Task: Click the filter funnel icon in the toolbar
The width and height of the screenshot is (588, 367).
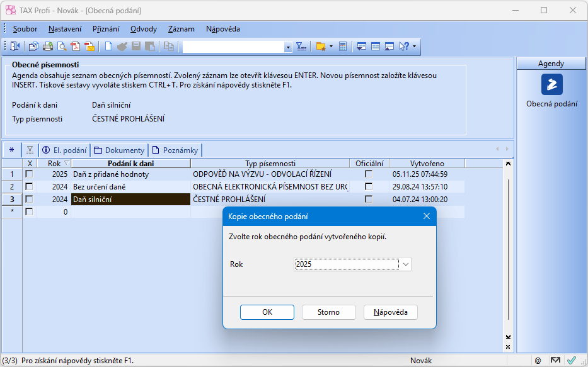Action: (x=301, y=47)
